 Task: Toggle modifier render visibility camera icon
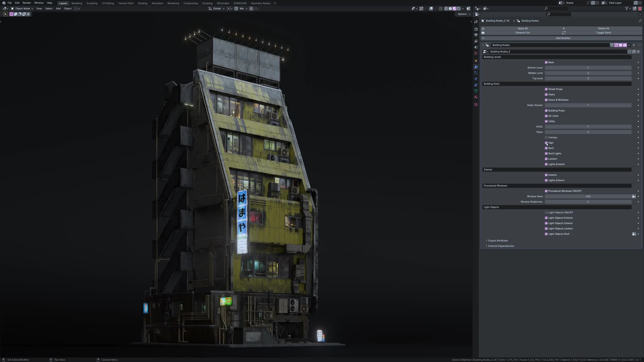(625, 45)
